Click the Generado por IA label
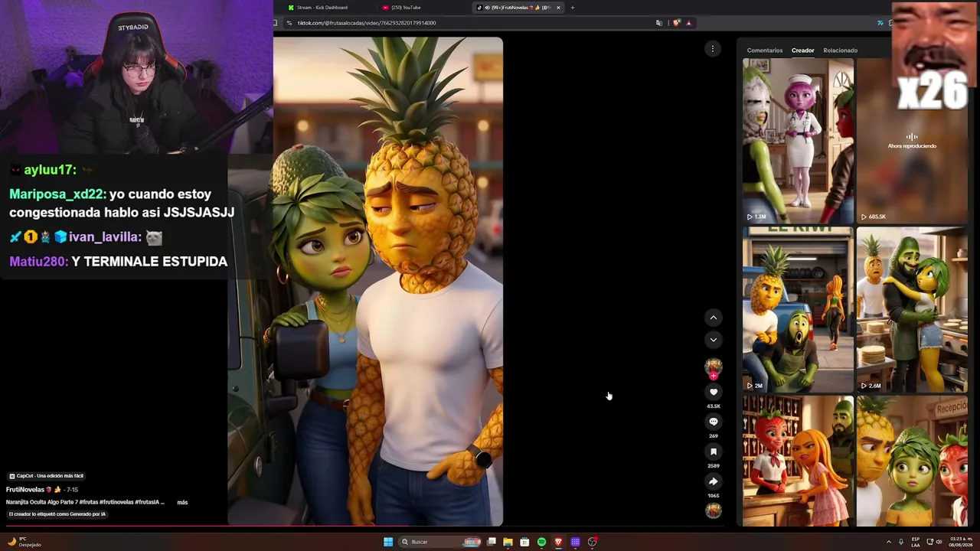Screen dimensions: 980x551 coord(57,514)
